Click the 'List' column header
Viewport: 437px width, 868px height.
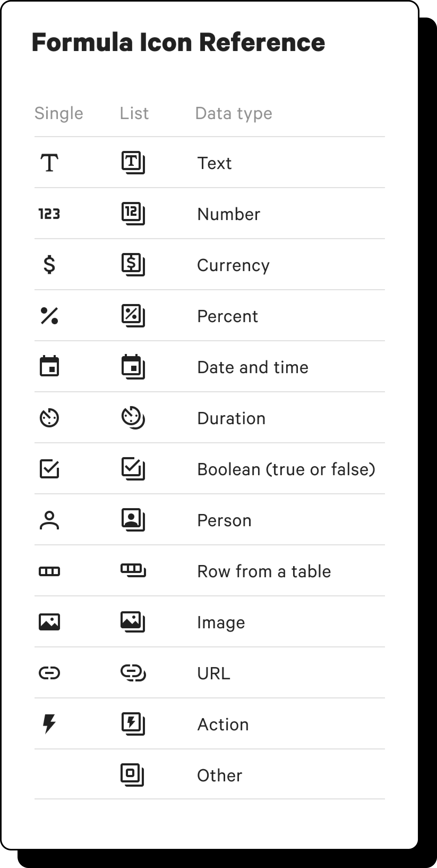coord(134,113)
